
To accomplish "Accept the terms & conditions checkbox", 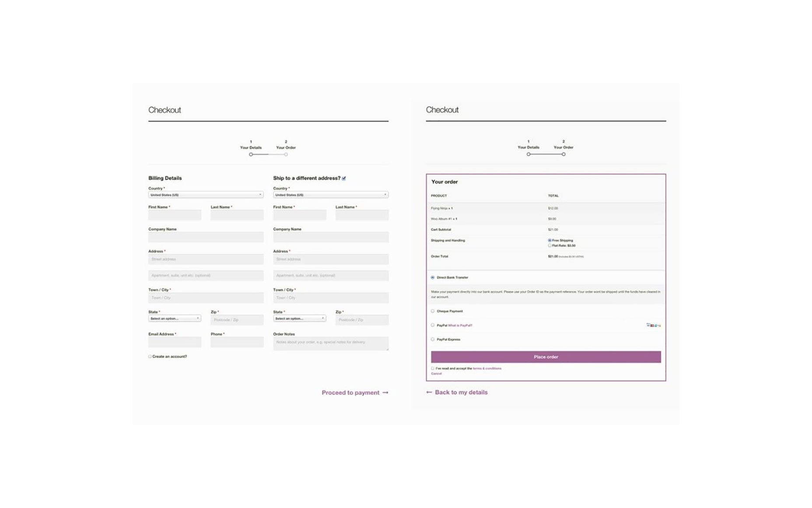I will [x=433, y=368].
